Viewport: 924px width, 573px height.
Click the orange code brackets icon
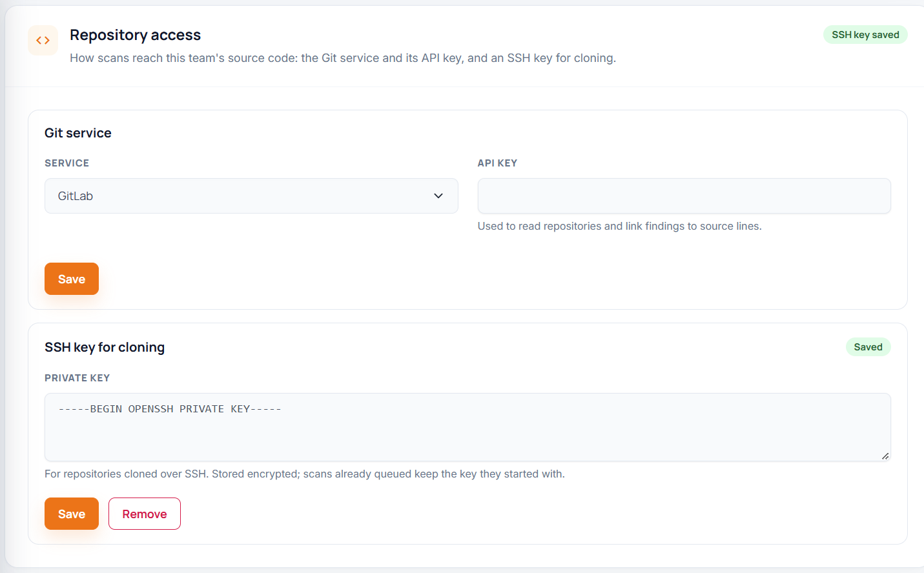(43, 40)
